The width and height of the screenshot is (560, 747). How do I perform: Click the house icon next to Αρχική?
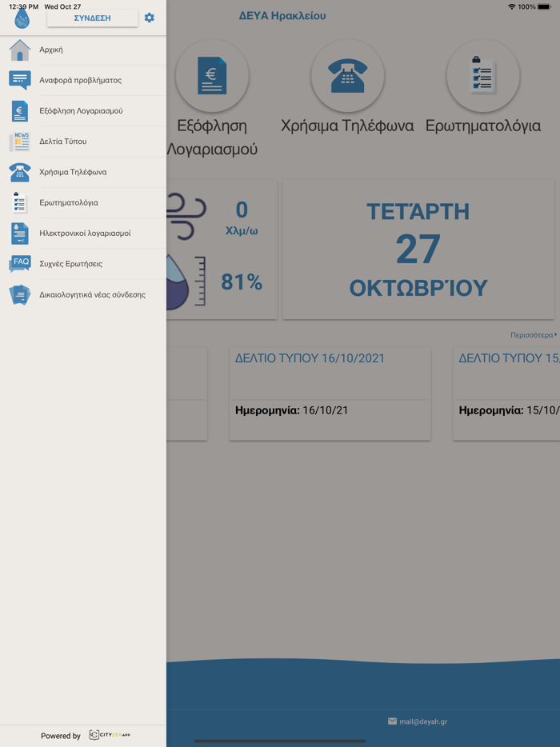coord(19,50)
